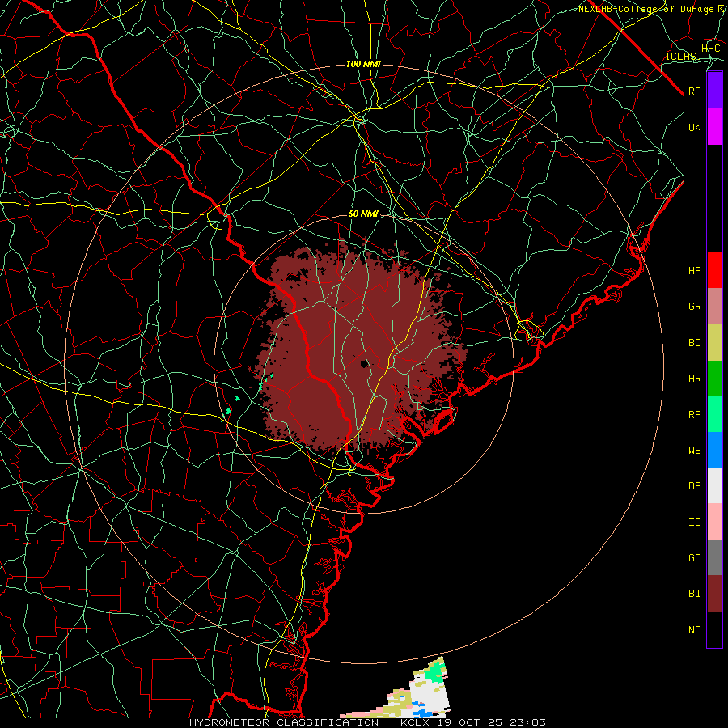
Task: Click the HA label beside the legend
Action: point(694,271)
